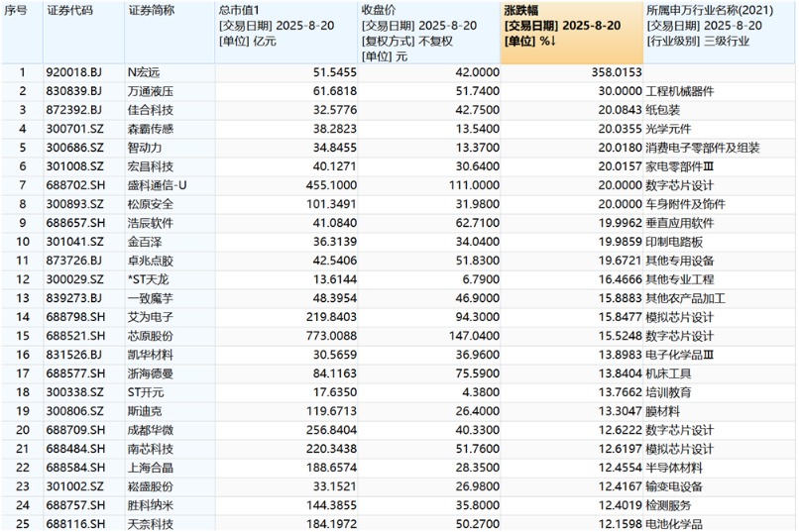This screenshot has width=799, height=532.
Task: Click stock name 南芯科技
Action: click(151, 449)
